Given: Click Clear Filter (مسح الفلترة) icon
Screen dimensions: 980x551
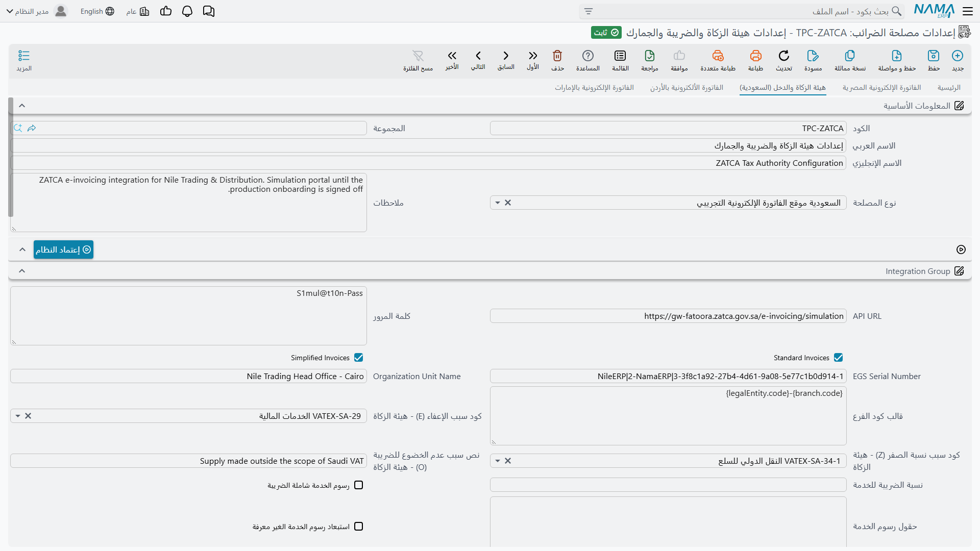Looking at the screenshot, I should coord(418,56).
